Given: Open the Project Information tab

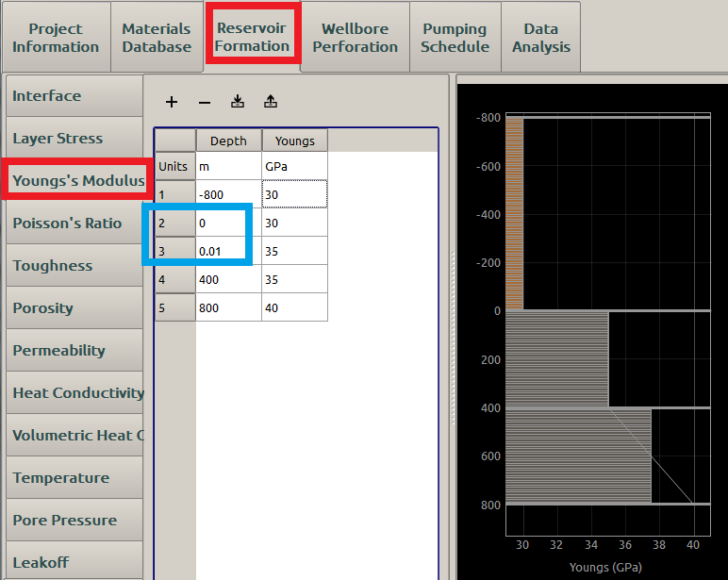Looking at the screenshot, I should pos(56,38).
